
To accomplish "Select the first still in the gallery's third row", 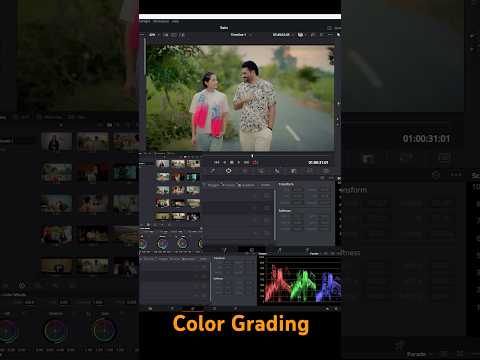I will point(162,190).
